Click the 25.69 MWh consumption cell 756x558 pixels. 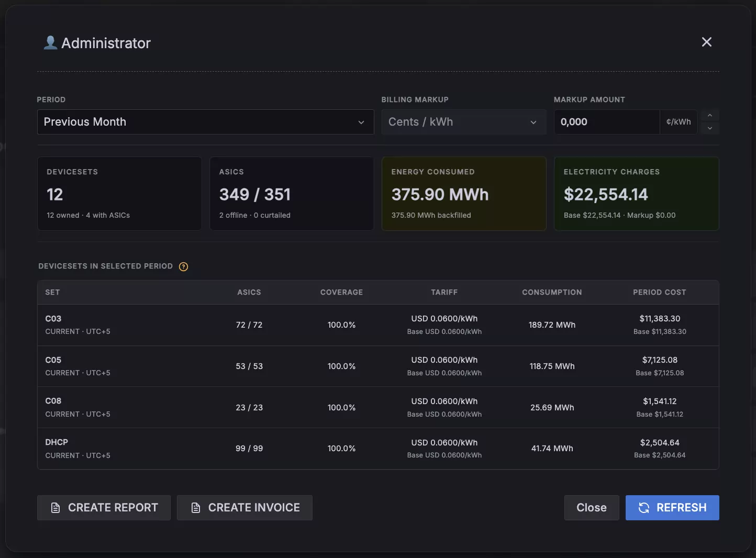click(x=552, y=408)
